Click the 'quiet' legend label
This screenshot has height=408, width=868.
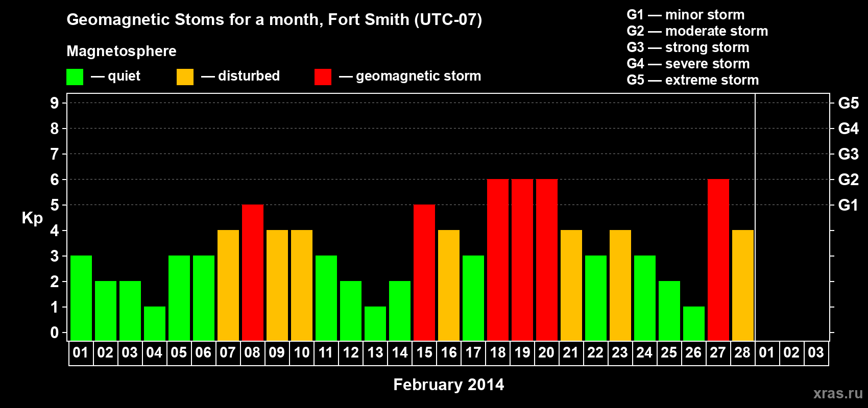click(x=124, y=76)
